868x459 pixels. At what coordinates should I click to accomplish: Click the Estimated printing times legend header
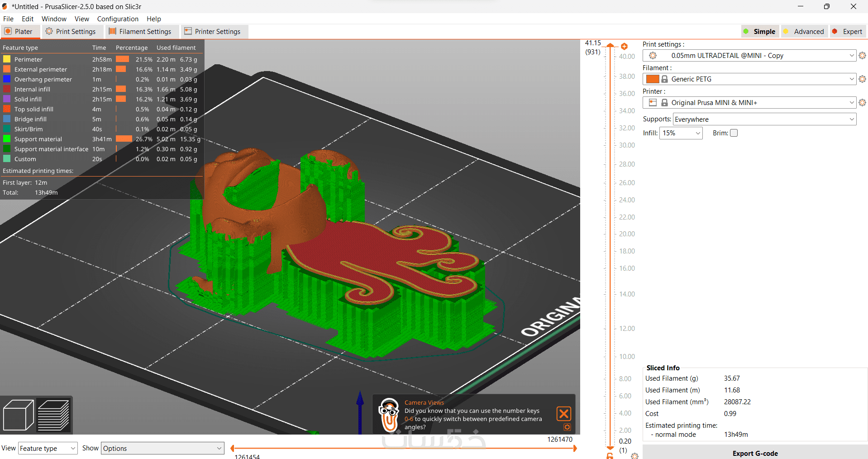pos(38,171)
